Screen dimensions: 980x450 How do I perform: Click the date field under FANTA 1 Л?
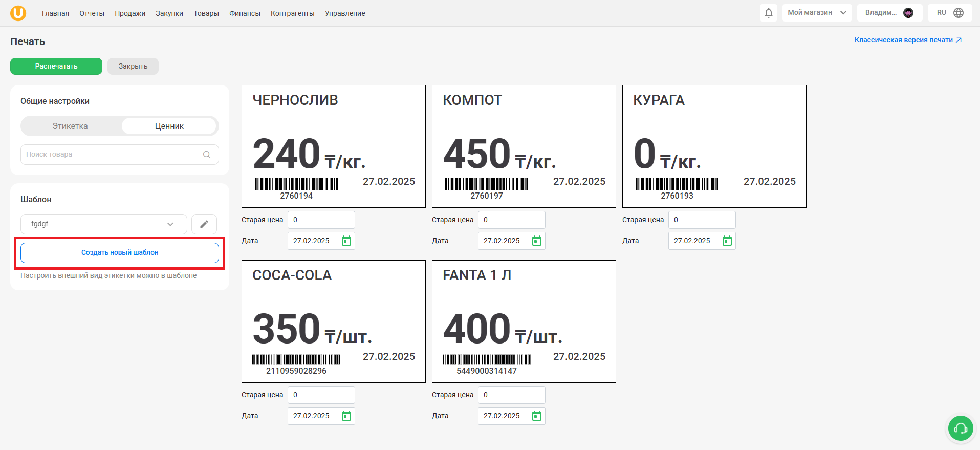click(512, 416)
